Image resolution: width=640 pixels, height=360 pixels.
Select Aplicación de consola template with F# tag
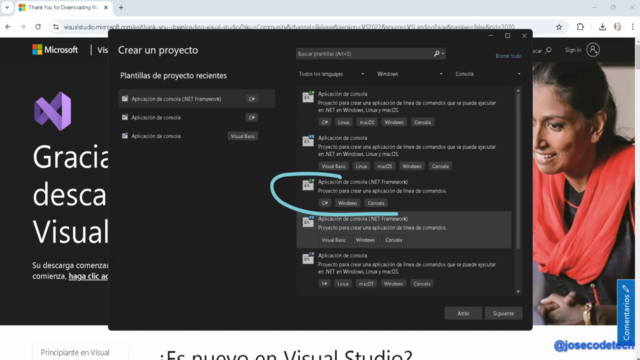coord(404,269)
